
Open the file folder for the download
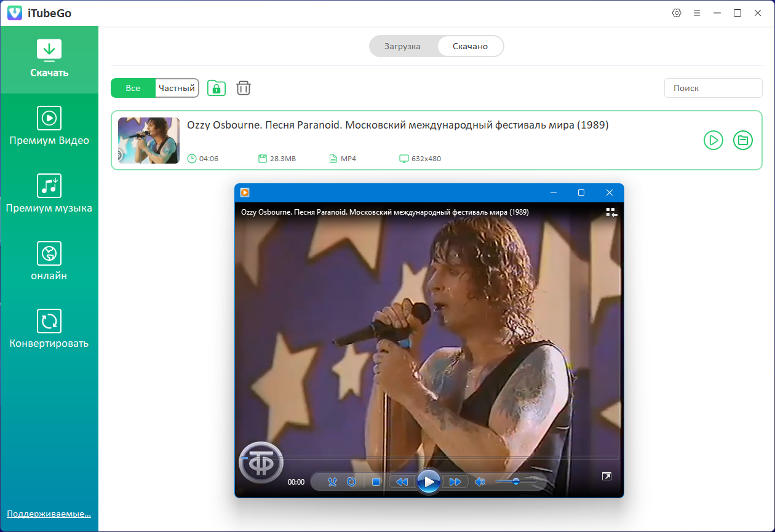[x=743, y=140]
